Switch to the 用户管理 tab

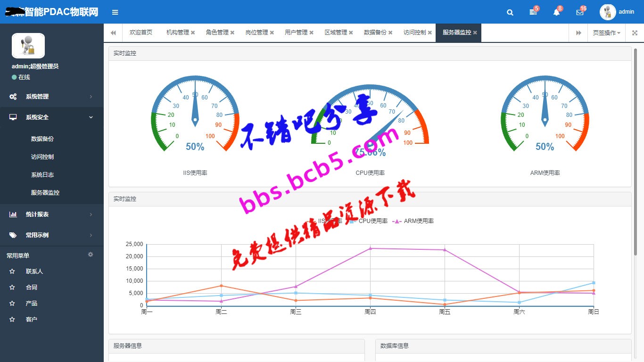[296, 33]
